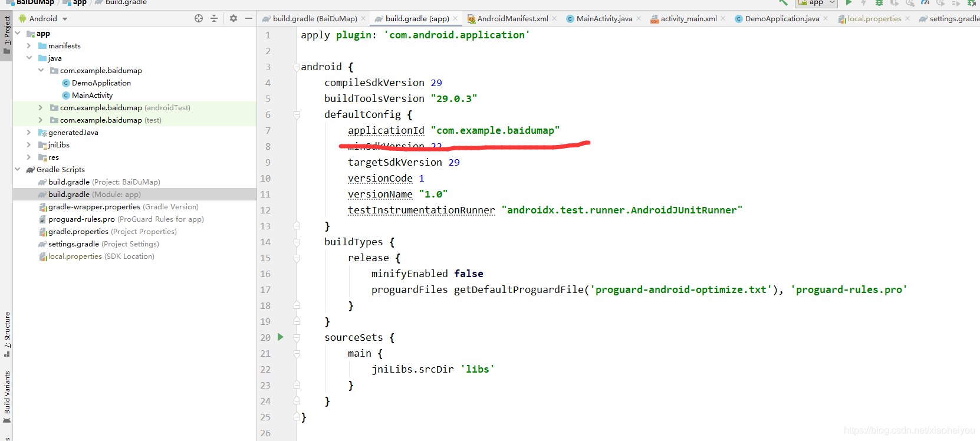Collapse the app module tree node
The width and height of the screenshot is (980, 441).
18,34
